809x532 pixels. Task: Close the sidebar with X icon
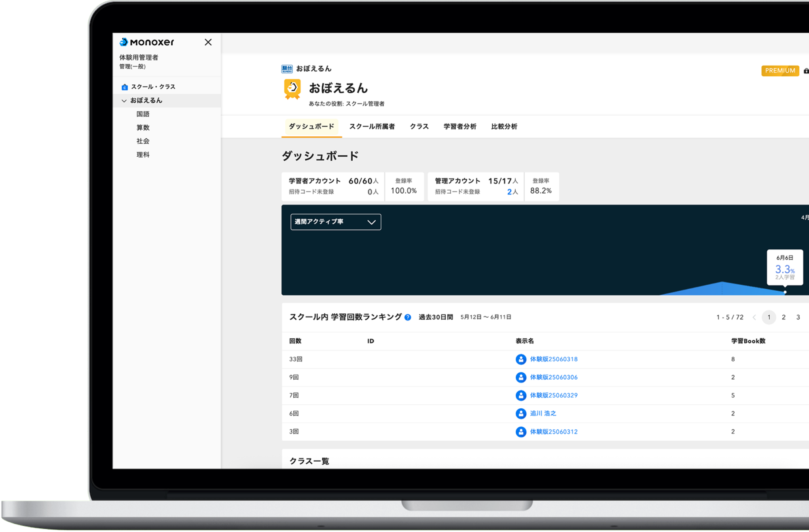(x=208, y=42)
